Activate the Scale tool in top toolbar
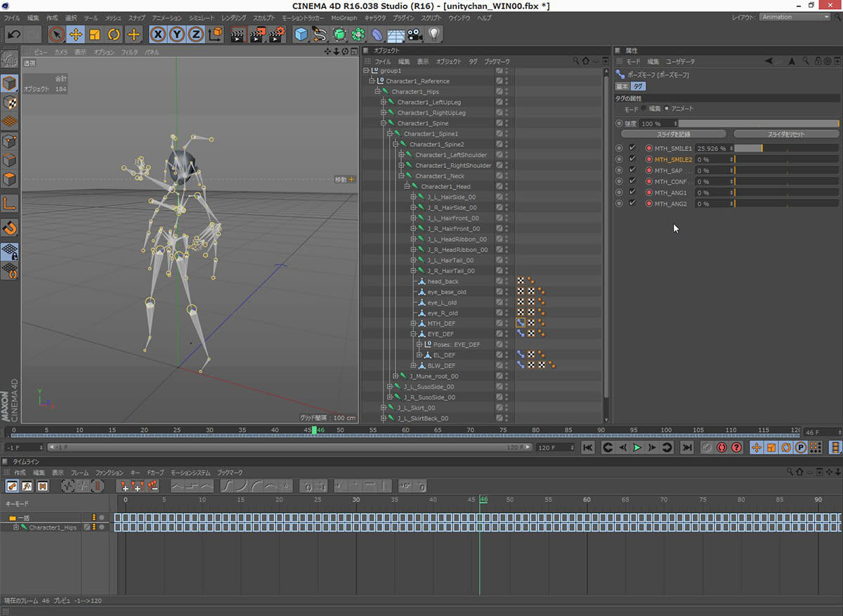 95,34
